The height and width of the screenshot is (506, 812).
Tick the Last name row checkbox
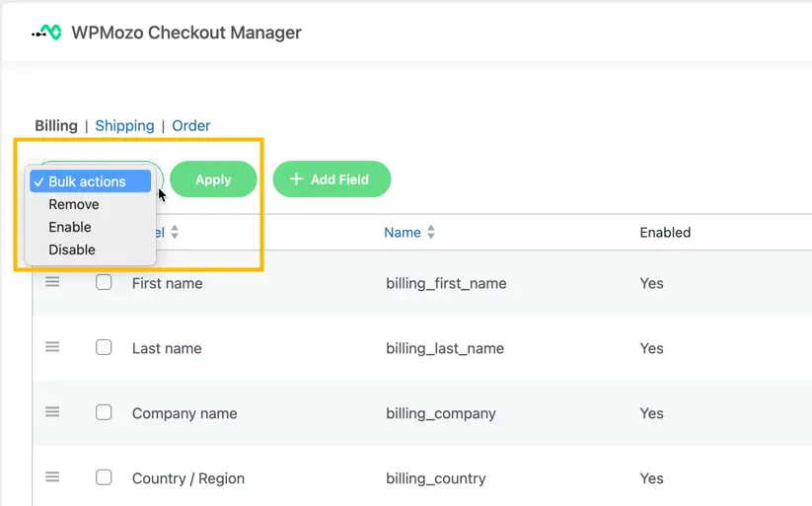pyautogui.click(x=104, y=347)
